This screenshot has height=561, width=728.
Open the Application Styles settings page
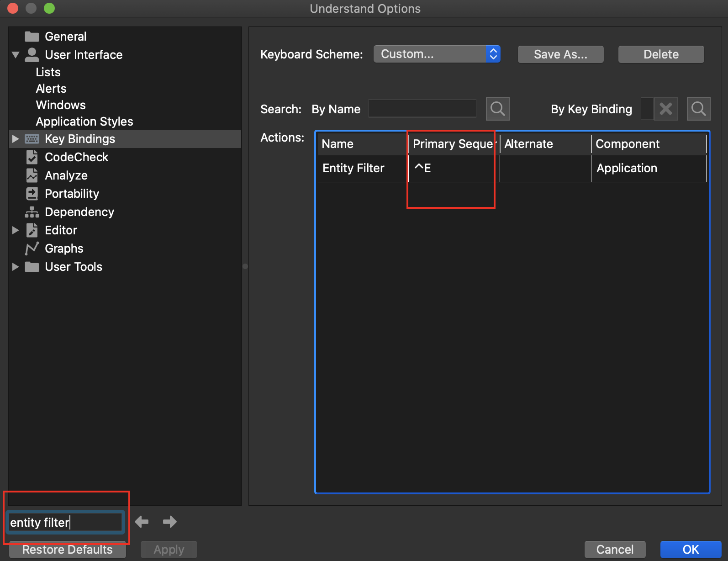pos(84,122)
